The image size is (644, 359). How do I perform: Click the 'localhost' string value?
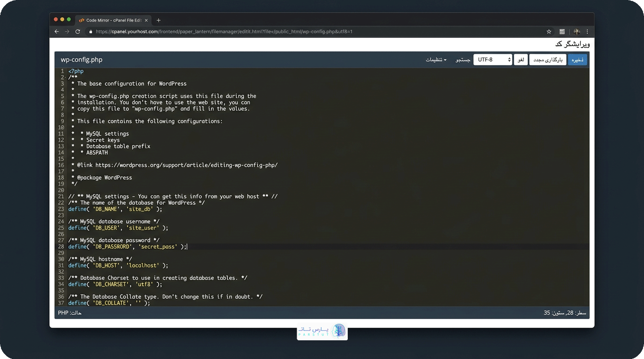tap(142, 266)
